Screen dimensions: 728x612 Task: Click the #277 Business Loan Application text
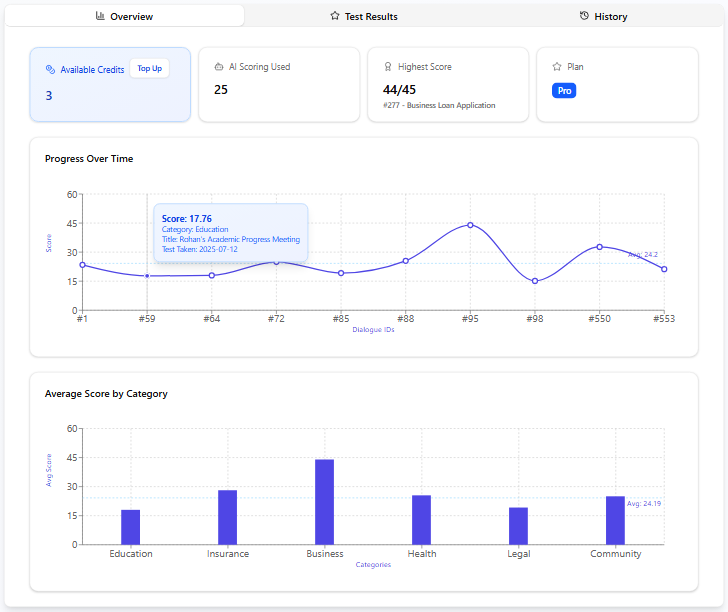click(439, 105)
